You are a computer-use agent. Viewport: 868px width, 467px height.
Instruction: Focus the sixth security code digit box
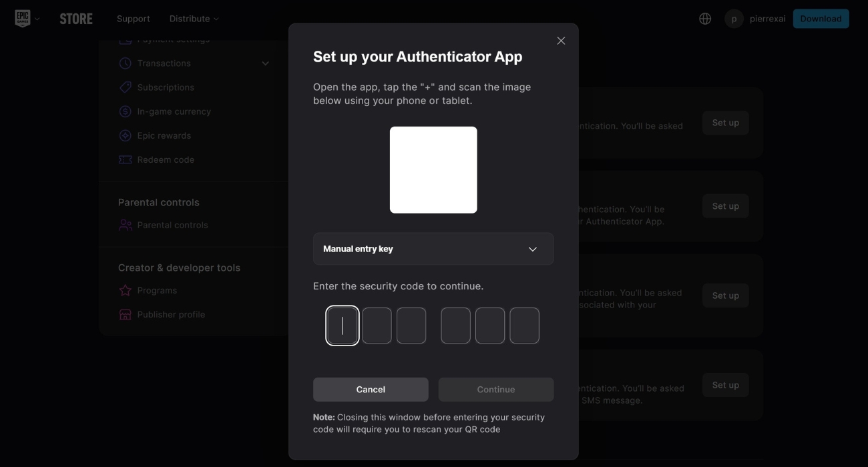point(524,326)
